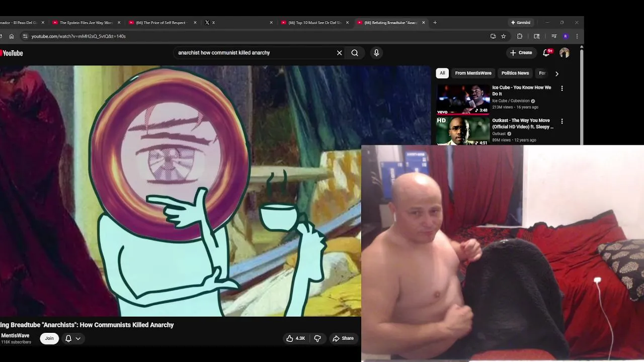Open Chrome three-dot menu
The image size is (644, 362).
(x=577, y=36)
